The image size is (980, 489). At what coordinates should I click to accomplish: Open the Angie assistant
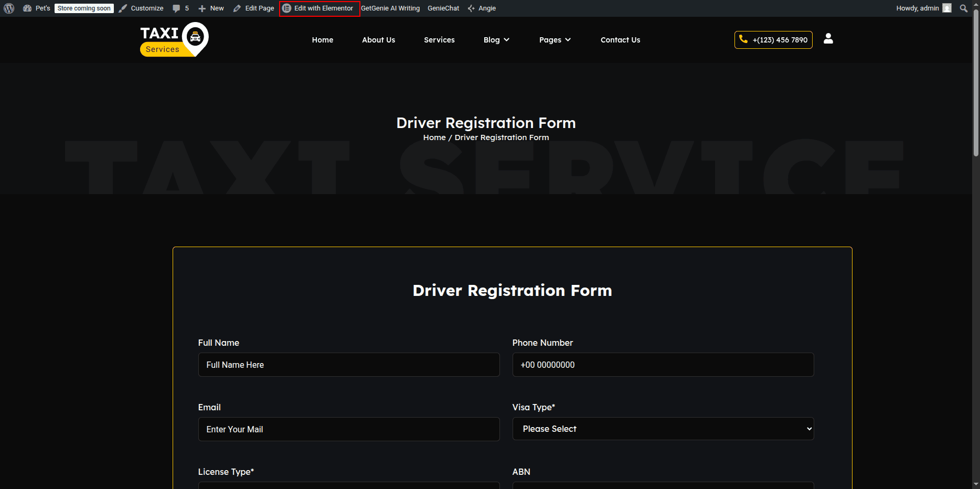coord(482,8)
